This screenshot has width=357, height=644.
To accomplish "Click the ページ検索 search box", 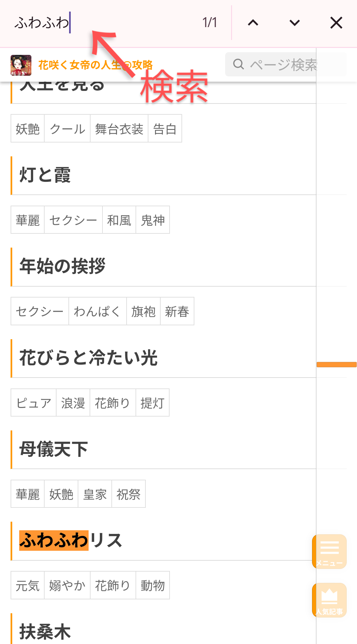I will (x=286, y=64).
